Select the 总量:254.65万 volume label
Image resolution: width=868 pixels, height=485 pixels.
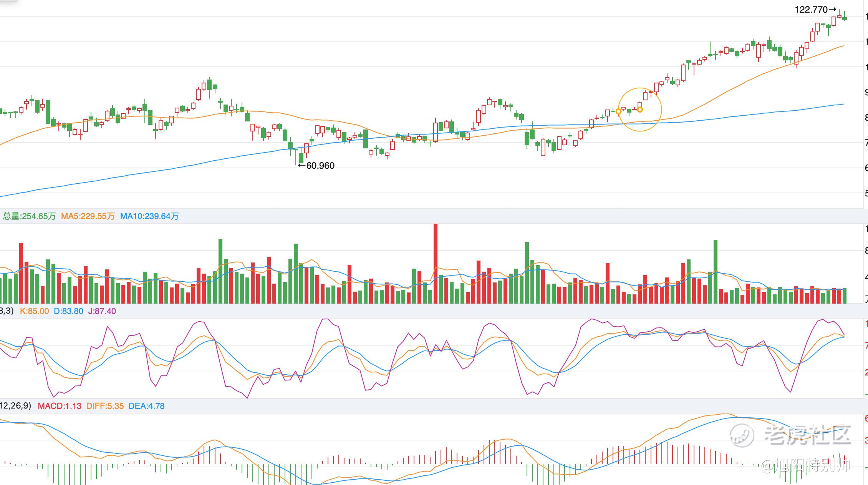(x=30, y=216)
